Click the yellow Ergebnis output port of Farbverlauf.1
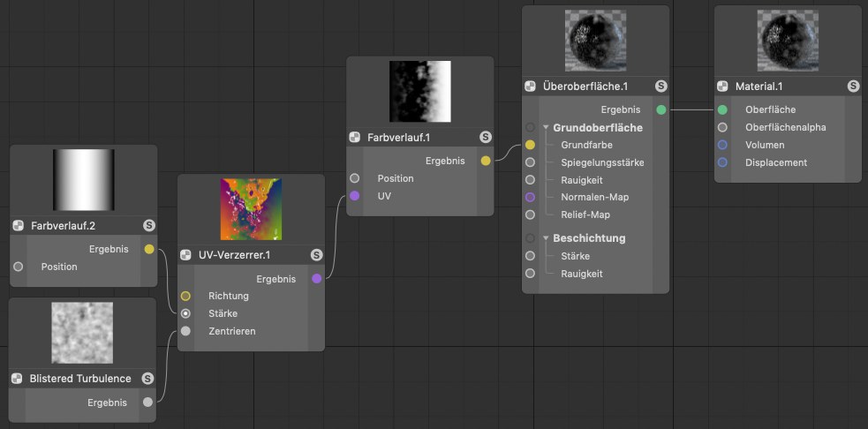The image size is (868, 429). tap(486, 161)
